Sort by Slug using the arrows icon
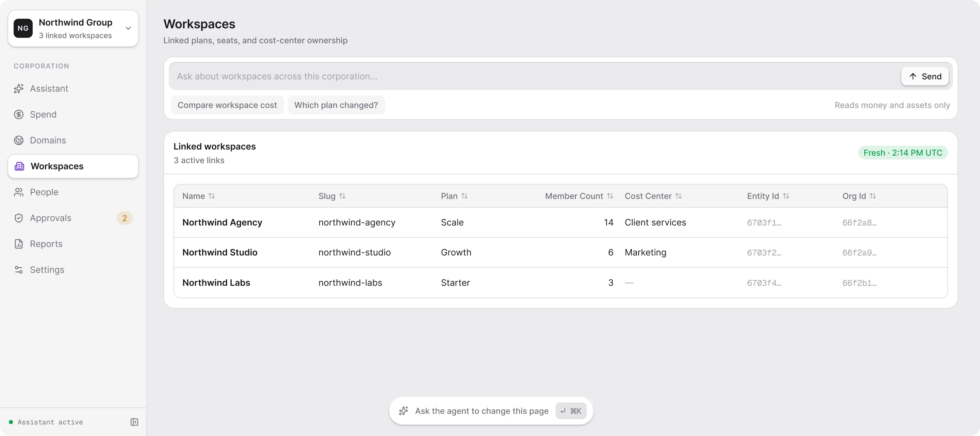 342,196
